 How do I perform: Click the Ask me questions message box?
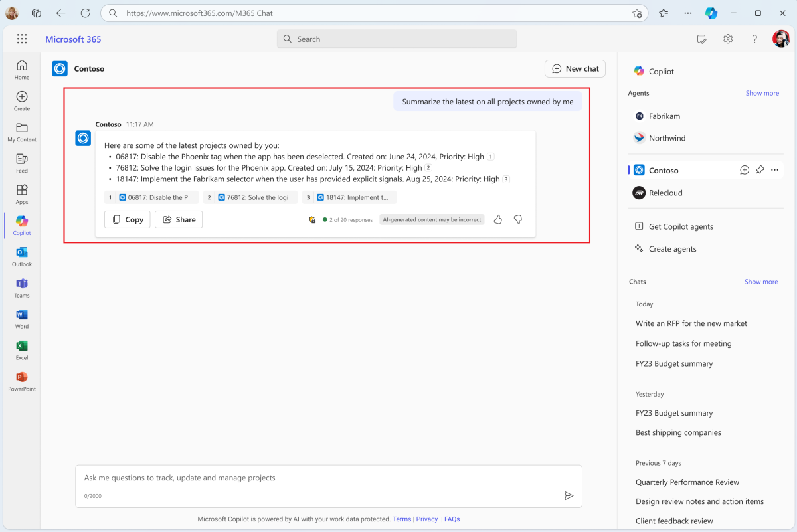[x=329, y=486]
